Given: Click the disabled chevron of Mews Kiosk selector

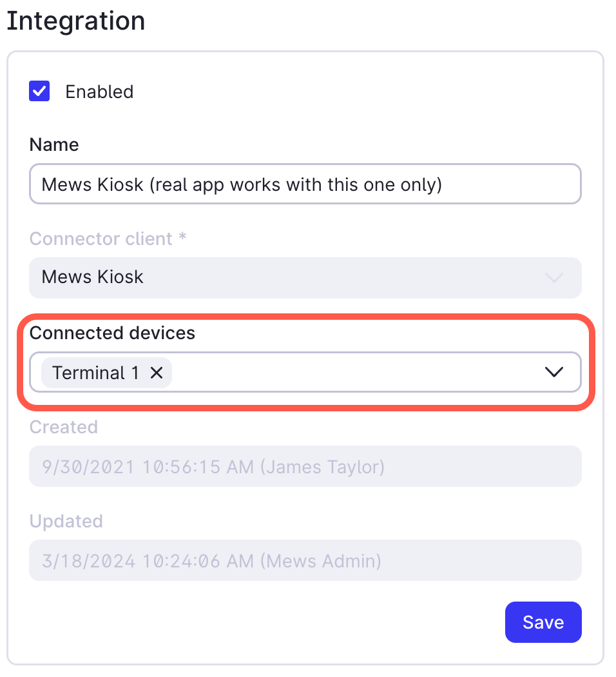Looking at the screenshot, I should 553,278.
